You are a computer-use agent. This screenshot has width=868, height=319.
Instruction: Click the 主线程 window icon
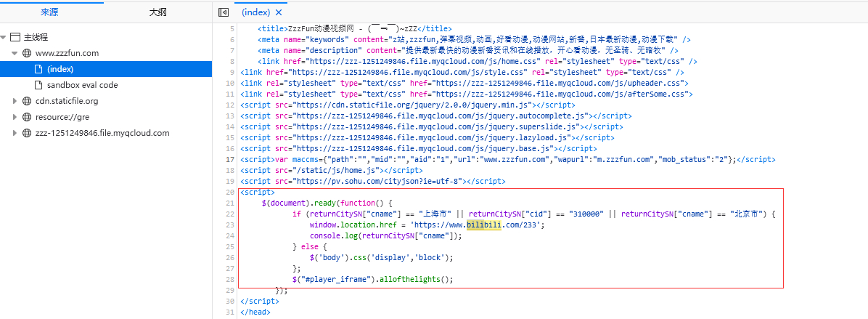(x=15, y=38)
